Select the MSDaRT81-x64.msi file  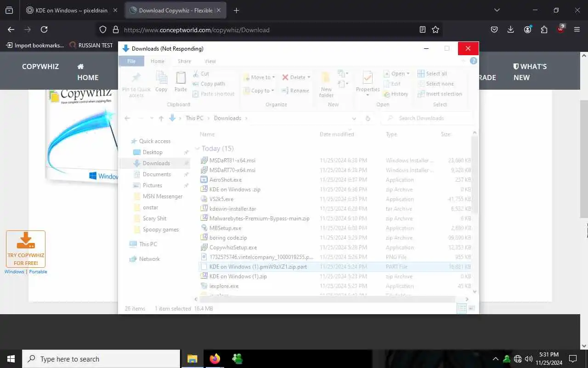[232, 161]
